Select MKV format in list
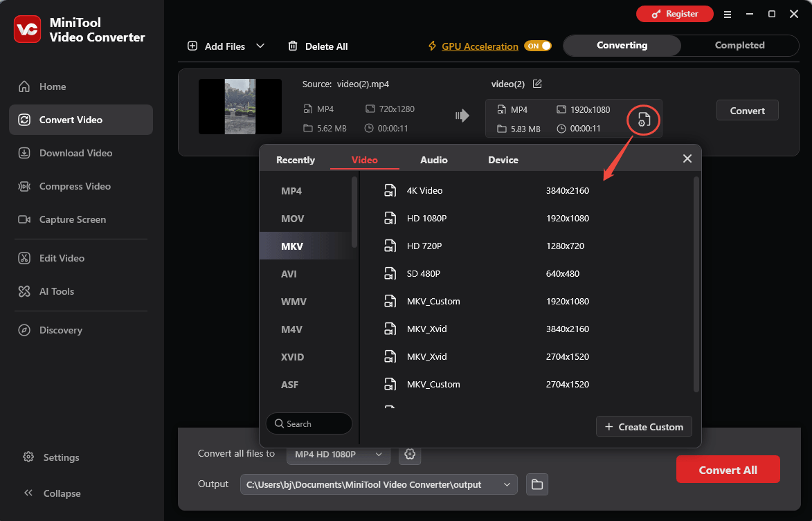The height and width of the screenshot is (521, 812). click(305, 246)
